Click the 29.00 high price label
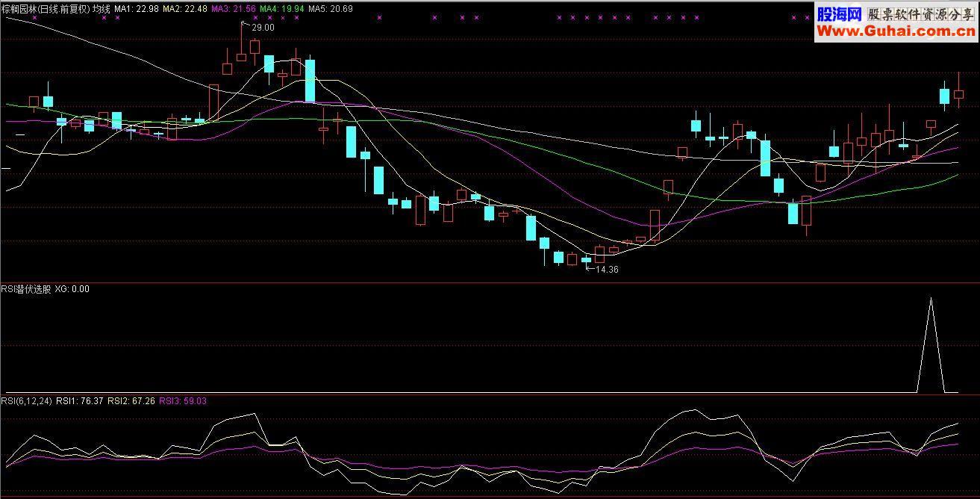The image size is (980, 499). tap(263, 28)
